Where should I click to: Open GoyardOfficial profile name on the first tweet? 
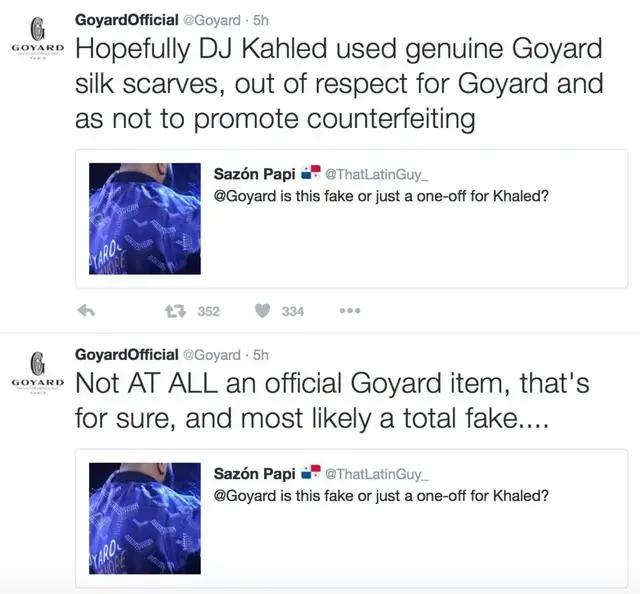click(126, 18)
